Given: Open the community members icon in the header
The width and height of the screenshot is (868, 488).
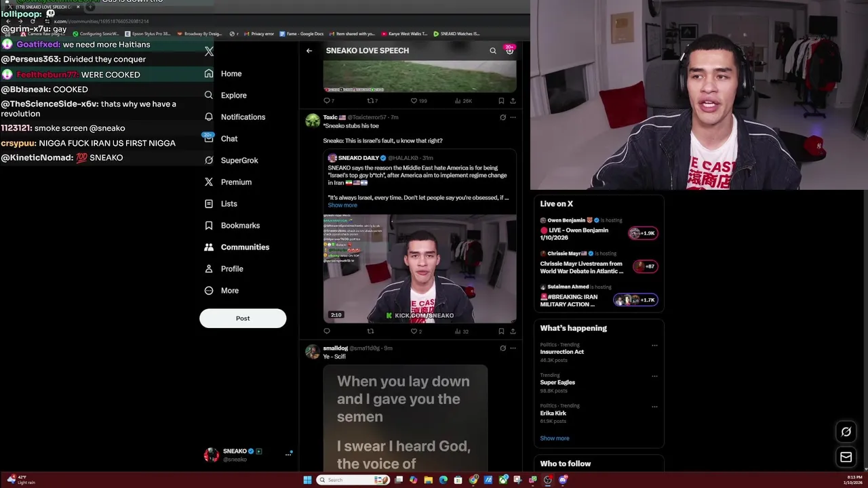Looking at the screenshot, I should point(510,51).
